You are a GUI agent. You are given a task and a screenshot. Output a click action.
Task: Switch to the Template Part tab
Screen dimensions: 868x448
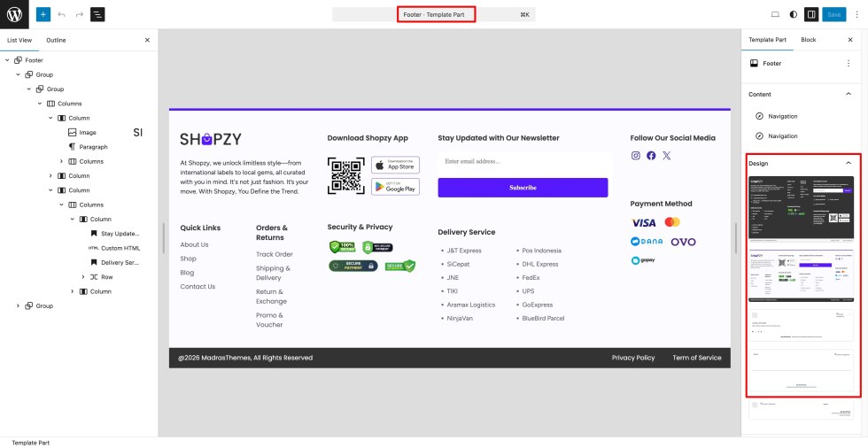coord(767,40)
